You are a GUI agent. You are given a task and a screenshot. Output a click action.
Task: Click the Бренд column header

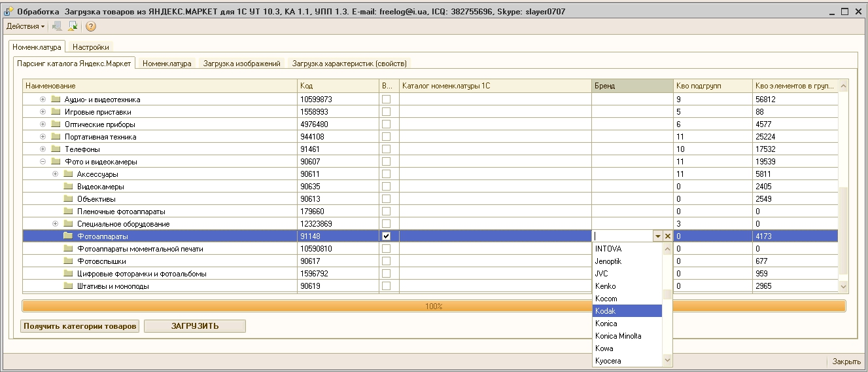[x=633, y=86]
